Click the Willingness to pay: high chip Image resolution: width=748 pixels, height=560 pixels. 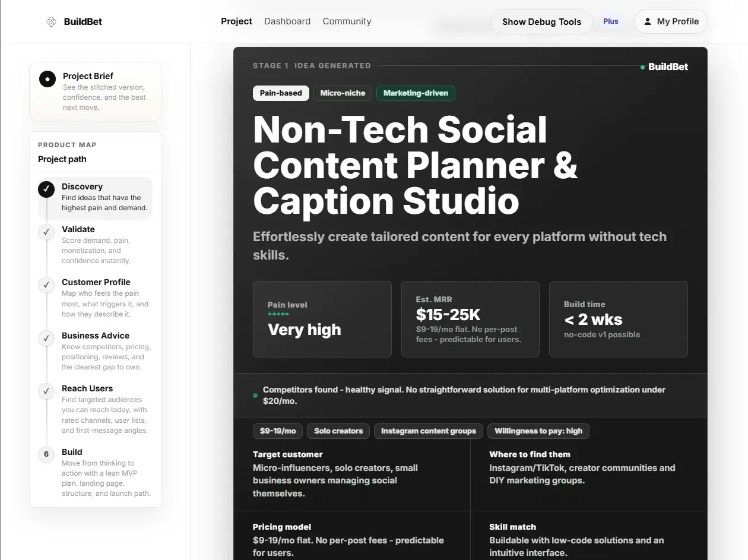point(538,431)
